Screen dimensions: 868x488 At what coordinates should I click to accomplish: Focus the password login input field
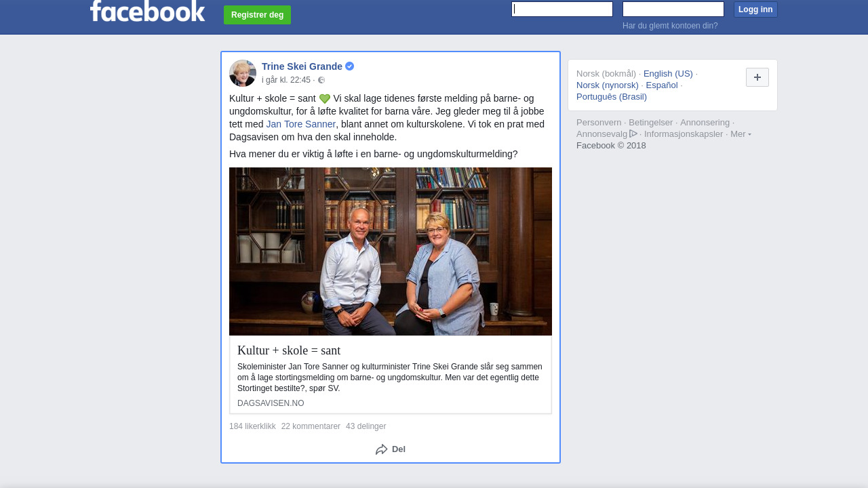pyautogui.click(x=673, y=9)
